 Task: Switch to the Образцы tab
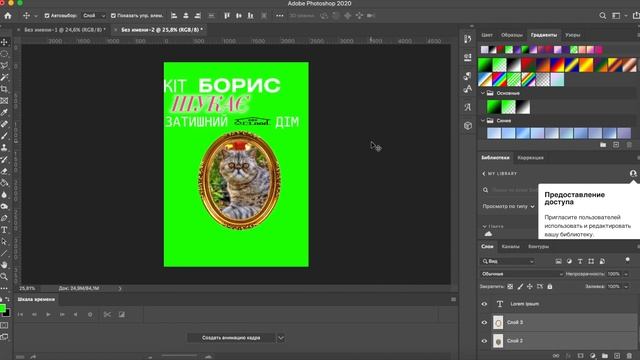click(x=511, y=35)
